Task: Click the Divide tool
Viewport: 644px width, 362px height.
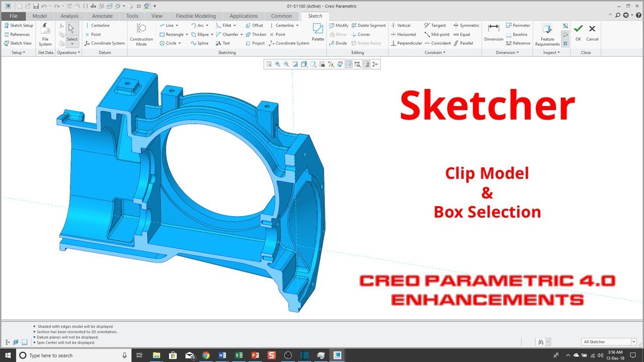Action: tap(338, 43)
